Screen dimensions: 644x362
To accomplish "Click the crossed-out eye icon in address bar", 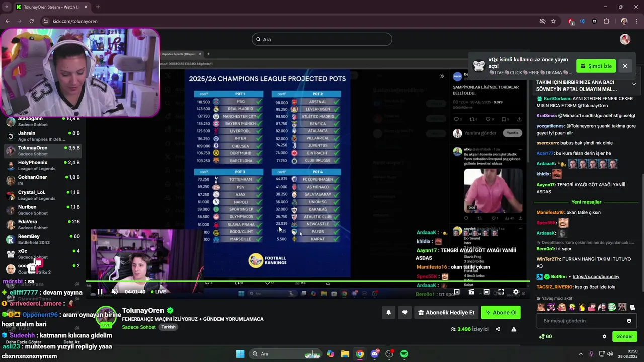I will coord(542,21).
